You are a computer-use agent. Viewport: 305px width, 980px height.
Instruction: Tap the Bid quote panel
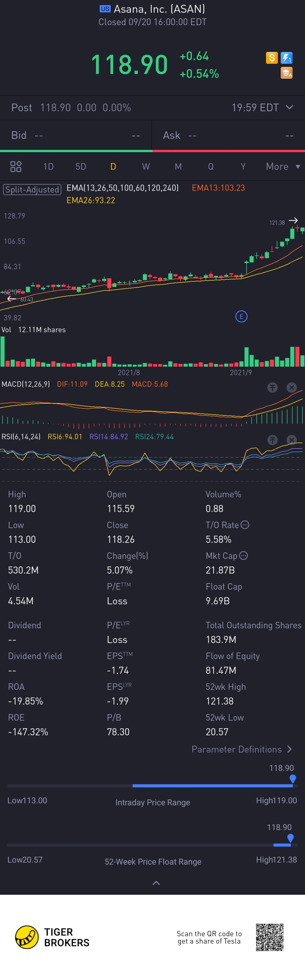click(76, 135)
